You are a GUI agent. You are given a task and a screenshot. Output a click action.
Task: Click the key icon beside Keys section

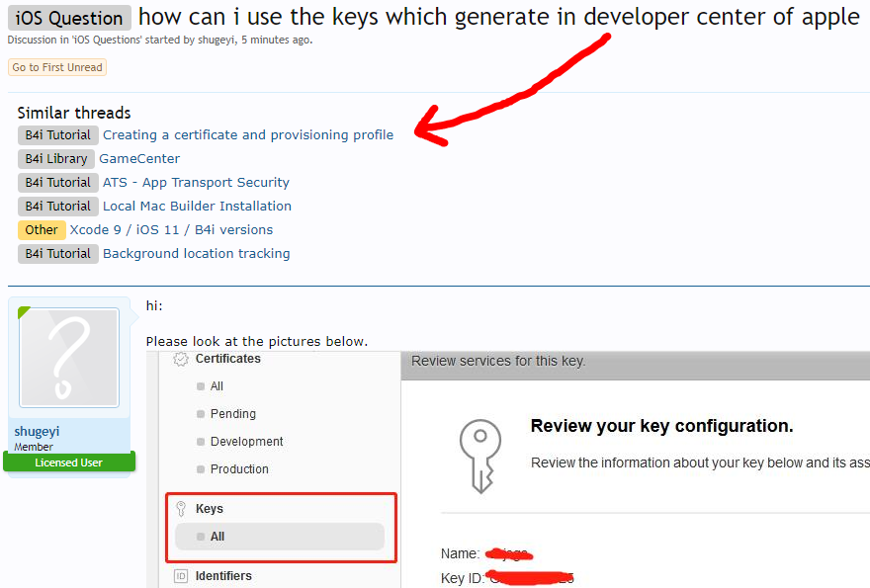pyautogui.click(x=181, y=508)
